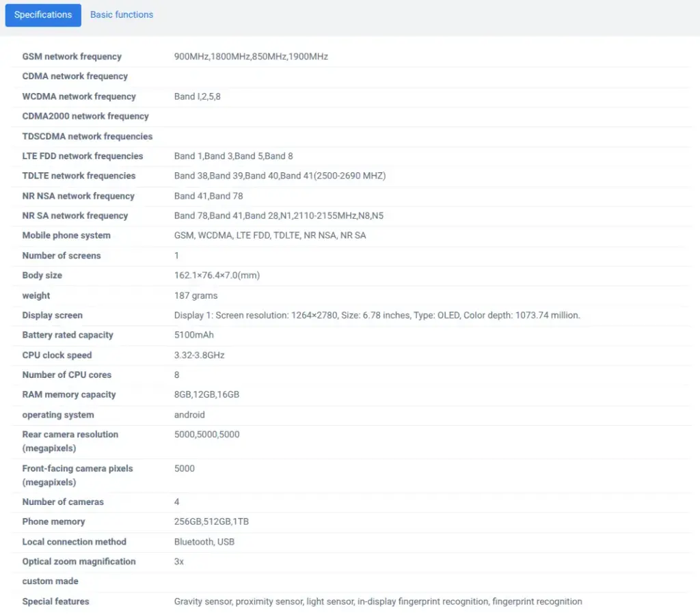Select the Mobile phone system value text
The image size is (700, 615).
pyautogui.click(x=270, y=236)
